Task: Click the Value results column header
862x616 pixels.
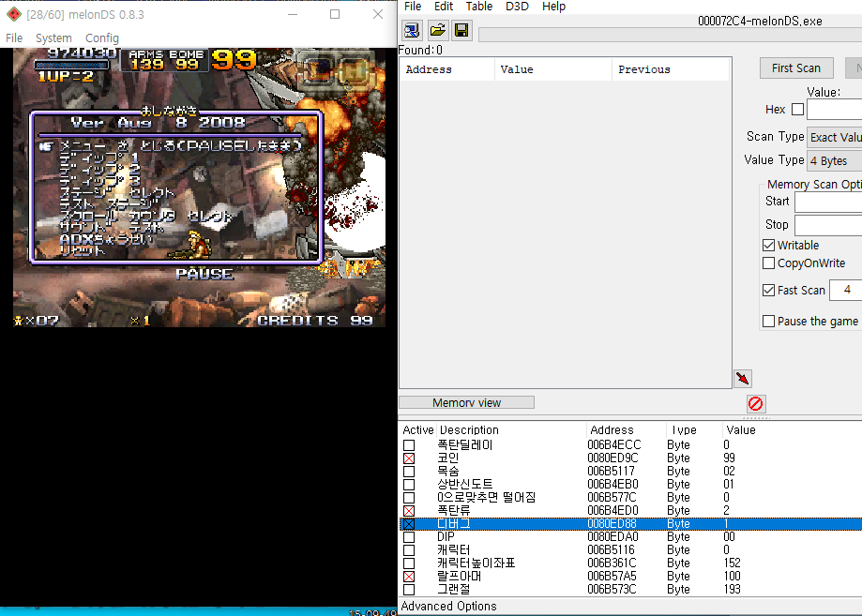Action: click(553, 69)
